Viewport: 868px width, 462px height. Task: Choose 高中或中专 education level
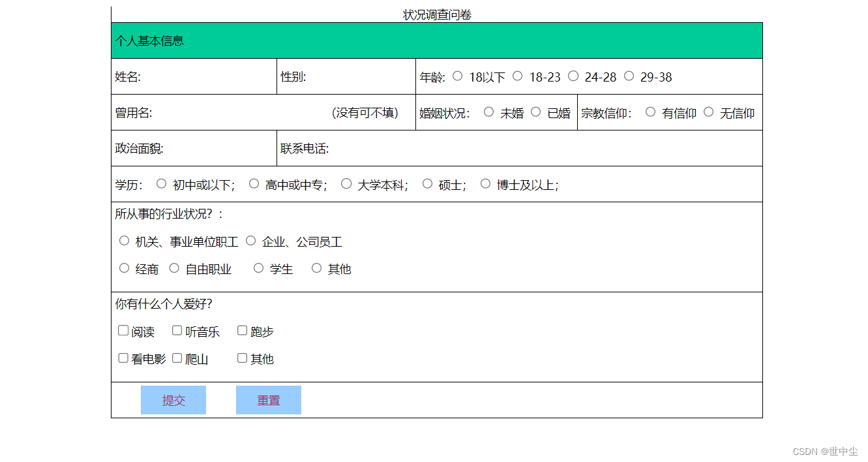click(x=254, y=183)
